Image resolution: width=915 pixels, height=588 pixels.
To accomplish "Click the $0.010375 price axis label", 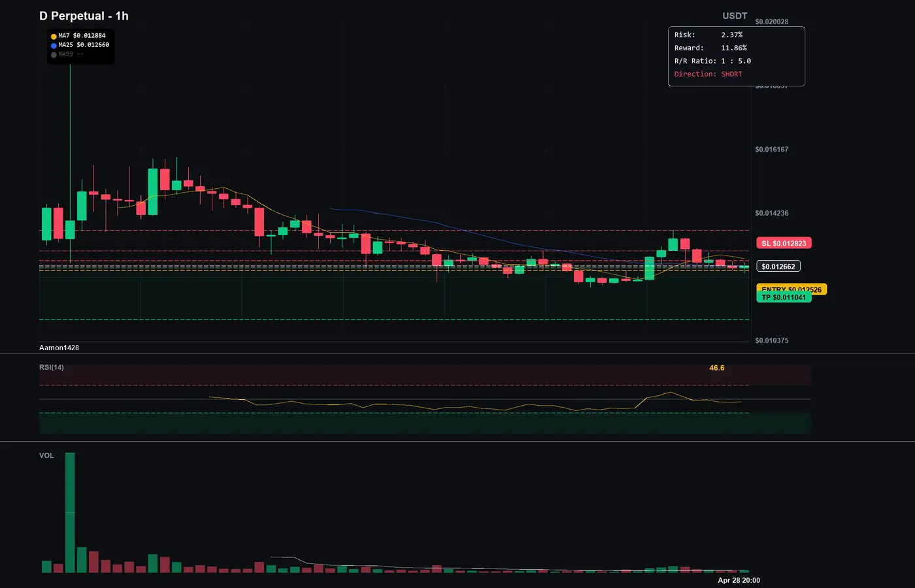I will [x=772, y=340].
